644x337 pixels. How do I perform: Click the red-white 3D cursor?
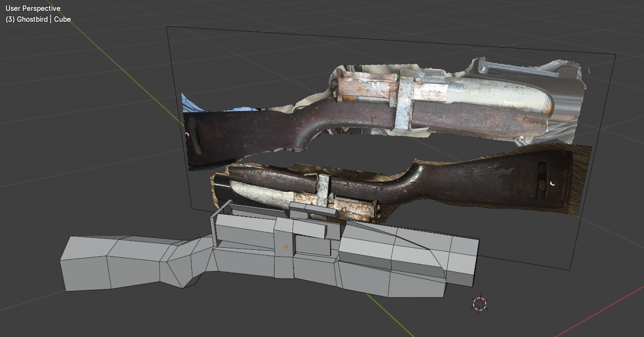point(479,304)
